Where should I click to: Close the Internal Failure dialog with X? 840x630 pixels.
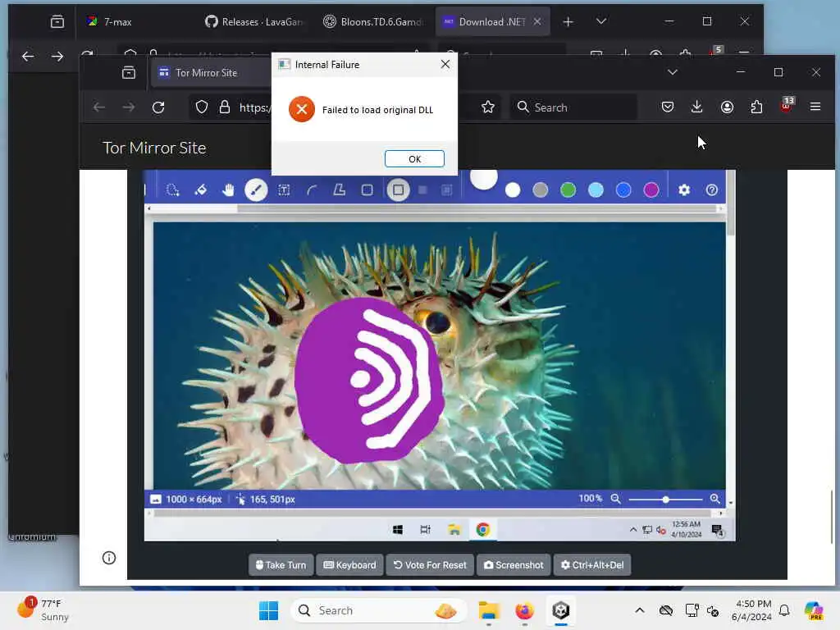pos(445,64)
